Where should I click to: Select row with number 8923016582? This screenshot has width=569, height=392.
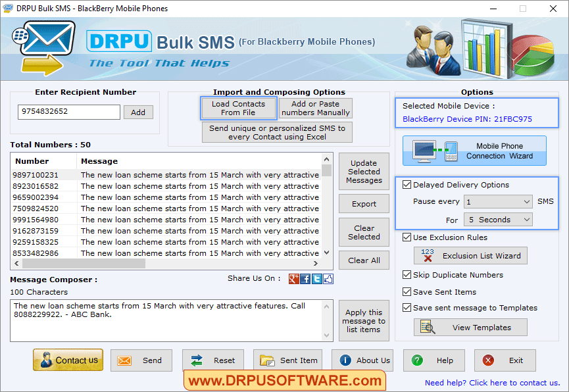(166, 186)
